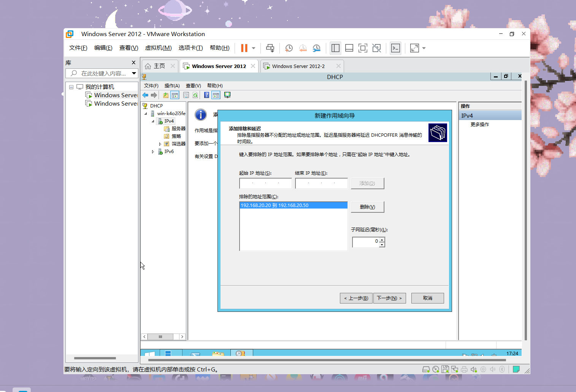Expand the IPv6 tree node
Image resolution: width=576 pixels, height=392 pixels.
point(153,152)
